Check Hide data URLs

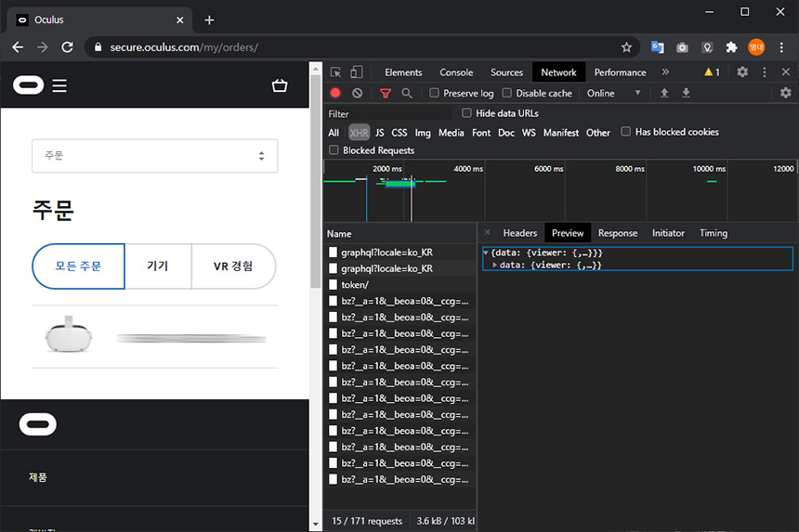466,112
